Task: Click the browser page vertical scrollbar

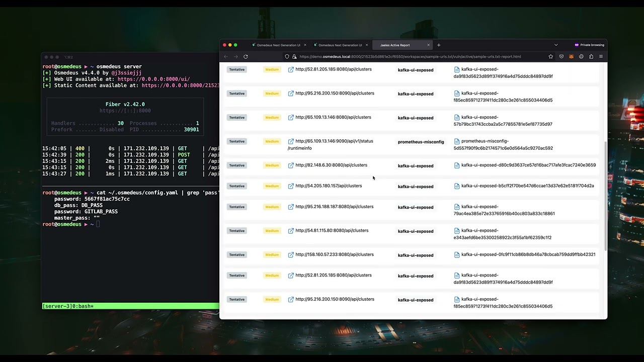Action: (x=606, y=196)
